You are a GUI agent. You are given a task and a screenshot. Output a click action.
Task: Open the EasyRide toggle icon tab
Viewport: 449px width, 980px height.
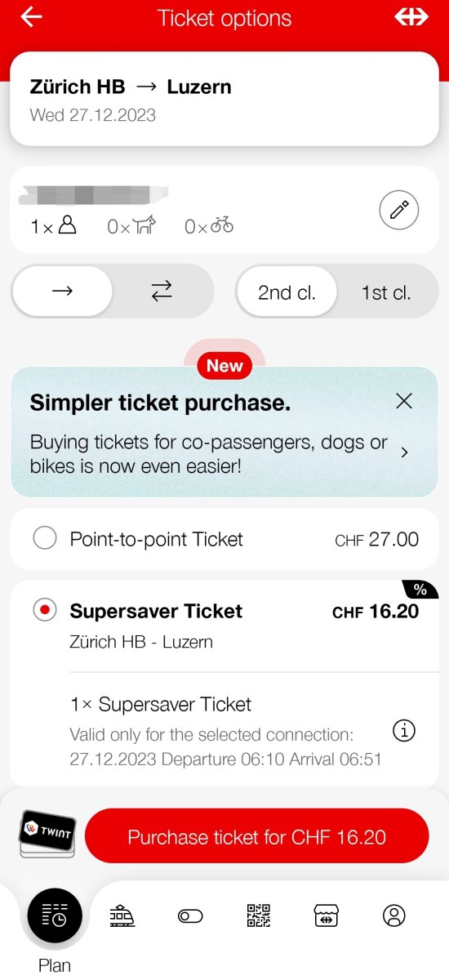click(x=190, y=916)
